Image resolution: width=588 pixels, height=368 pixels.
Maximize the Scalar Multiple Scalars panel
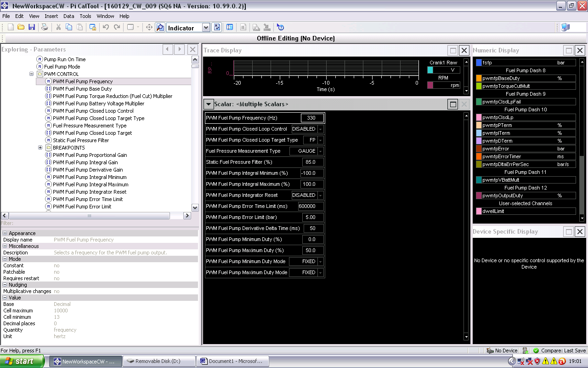coord(453,104)
